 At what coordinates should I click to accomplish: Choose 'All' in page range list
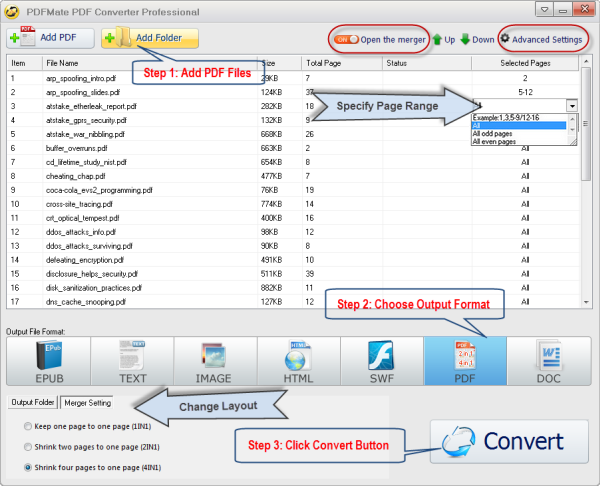click(519, 126)
